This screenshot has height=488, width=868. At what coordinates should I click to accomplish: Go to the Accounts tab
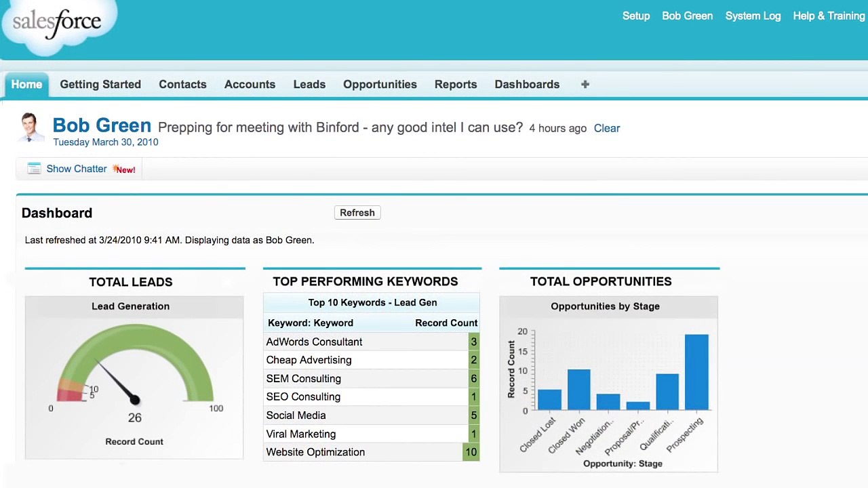[x=250, y=84]
